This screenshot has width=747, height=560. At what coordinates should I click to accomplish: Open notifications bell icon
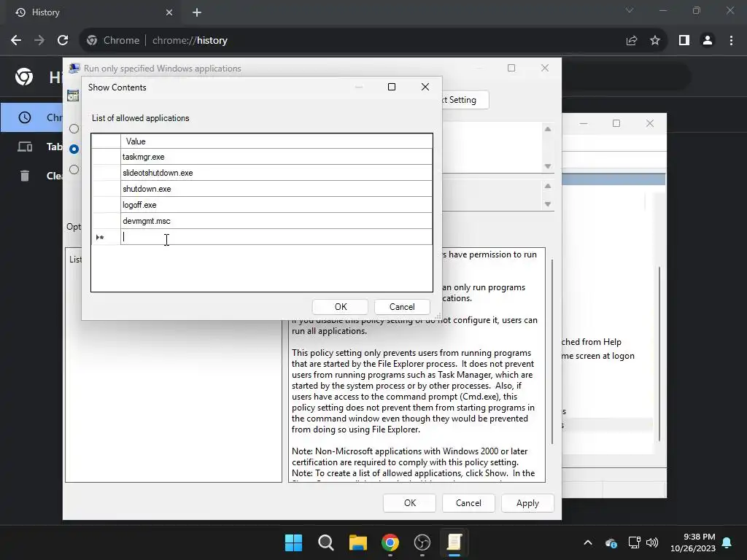coord(727,542)
